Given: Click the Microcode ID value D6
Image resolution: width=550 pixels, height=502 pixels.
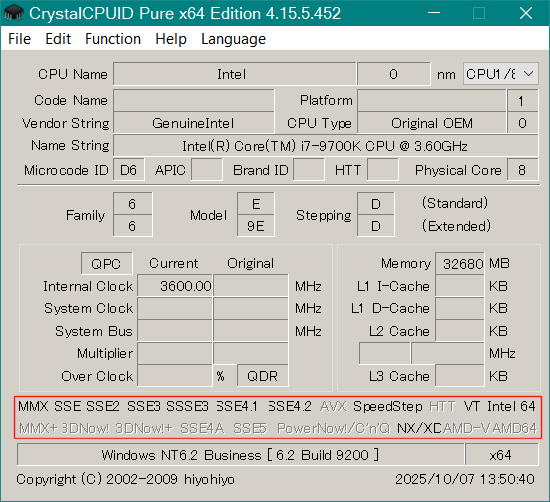Looking at the screenshot, I should [x=128, y=170].
